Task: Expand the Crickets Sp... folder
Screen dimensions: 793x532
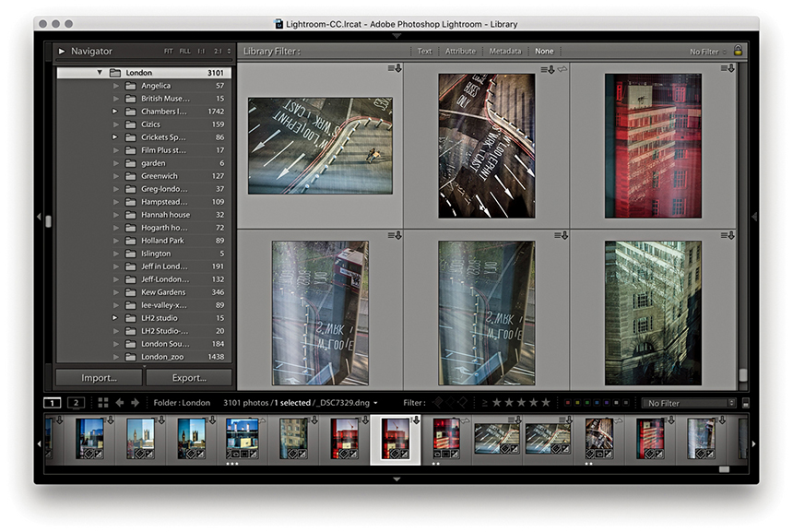Action: point(115,137)
